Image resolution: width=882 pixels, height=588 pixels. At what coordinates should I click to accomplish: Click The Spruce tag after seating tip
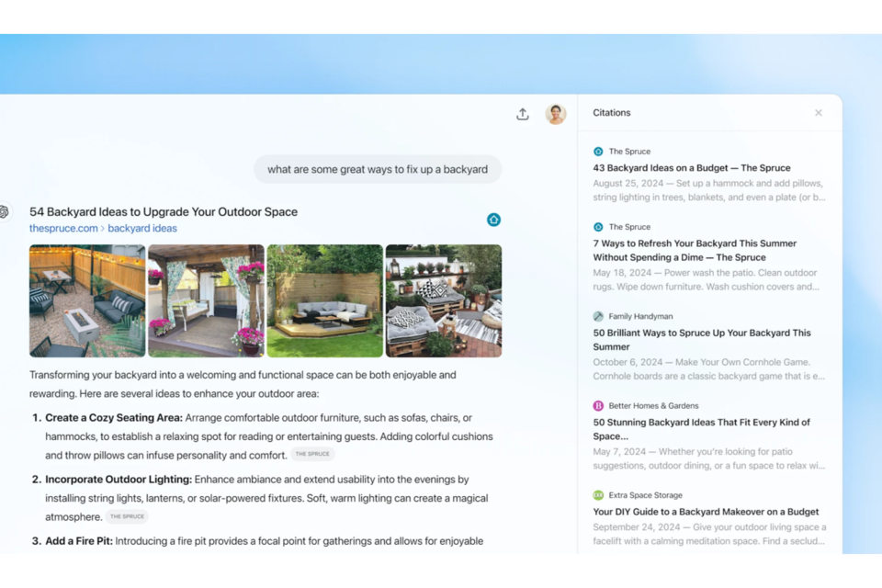(312, 454)
